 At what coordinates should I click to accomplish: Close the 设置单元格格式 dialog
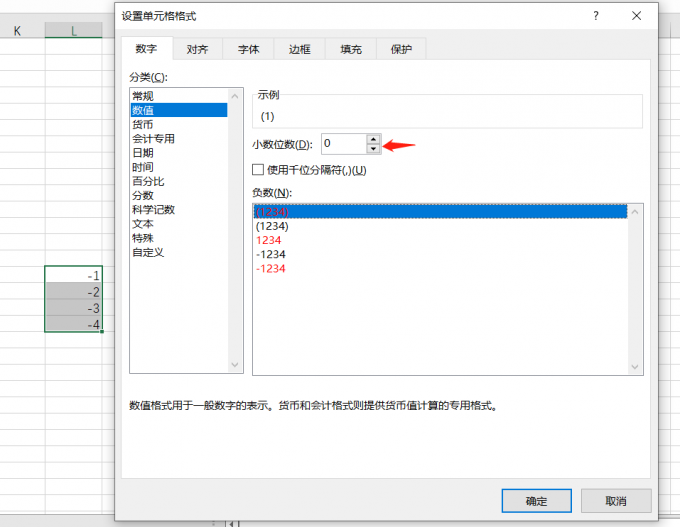pyautogui.click(x=636, y=16)
